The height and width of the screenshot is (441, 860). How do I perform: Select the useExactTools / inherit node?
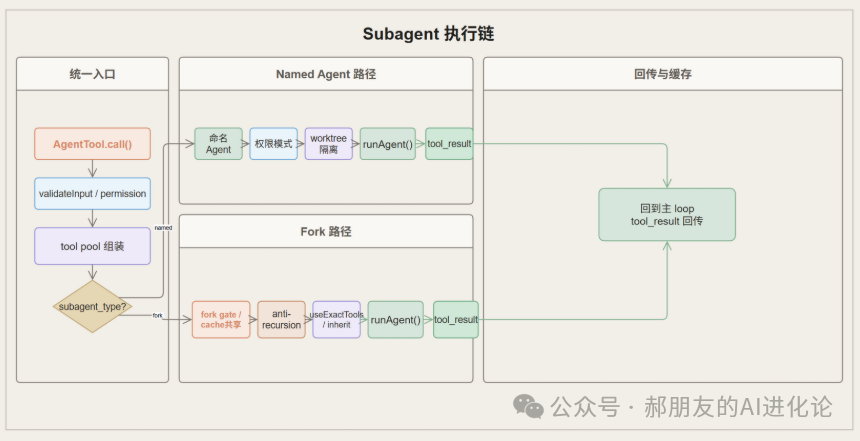click(336, 319)
